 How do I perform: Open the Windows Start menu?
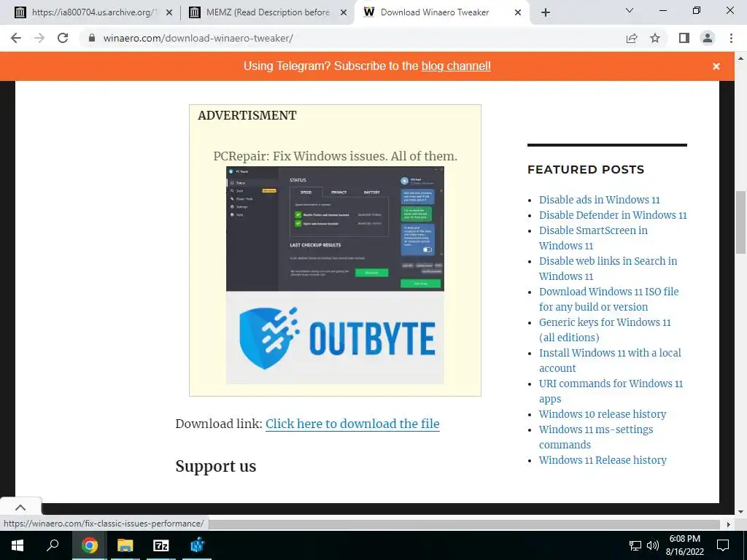(x=18, y=545)
